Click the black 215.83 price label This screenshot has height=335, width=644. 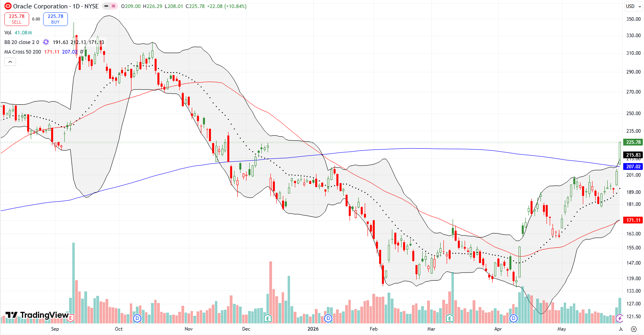pyautogui.click(x=633, y=155)
